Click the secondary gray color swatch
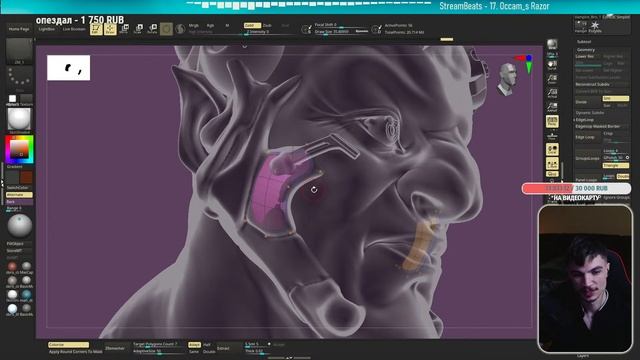This screenshot has height=360, width=640. pos(13,178)
